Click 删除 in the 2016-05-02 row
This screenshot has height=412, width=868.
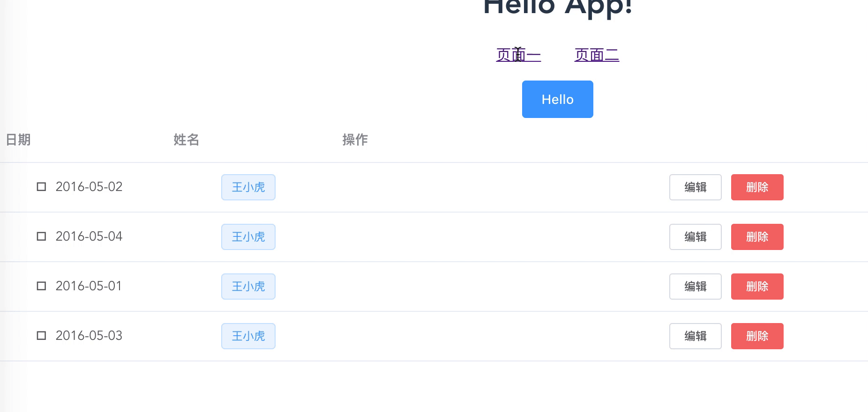pos(757,187)
